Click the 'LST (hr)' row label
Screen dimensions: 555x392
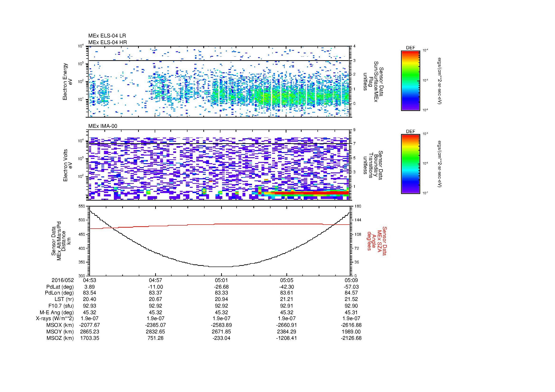[x=64, y=300]
